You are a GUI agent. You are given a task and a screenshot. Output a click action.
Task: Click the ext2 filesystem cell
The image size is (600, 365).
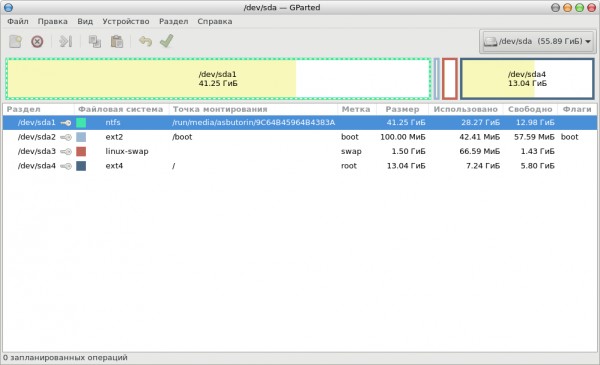coord(114,137)
